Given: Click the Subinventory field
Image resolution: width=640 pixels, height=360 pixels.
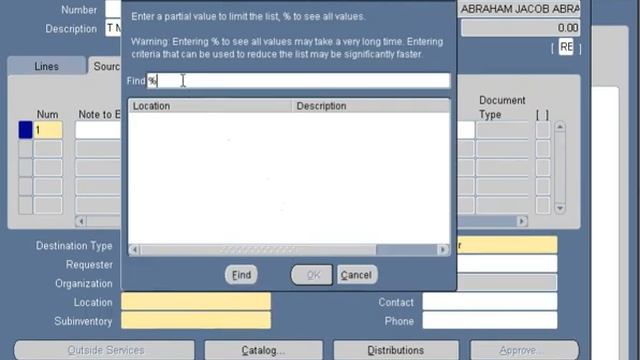Looking at the screenshot, I should coord(196,321).
